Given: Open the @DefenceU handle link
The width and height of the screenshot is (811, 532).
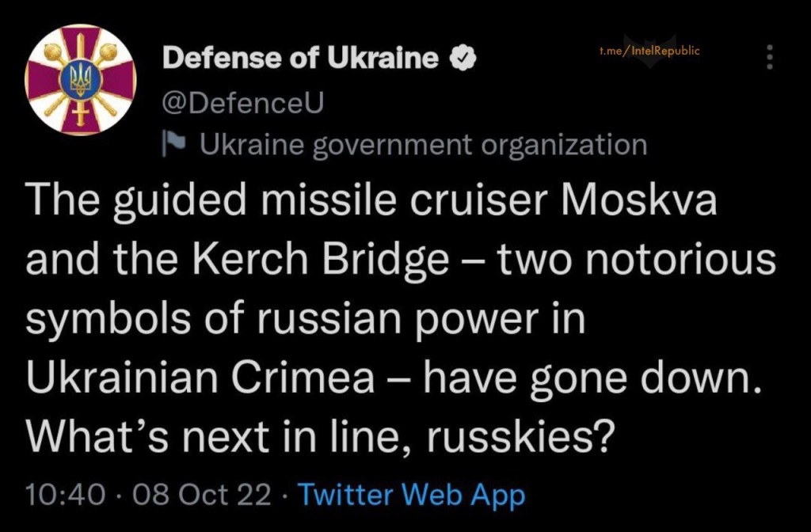Looking at the screenshot, I should (243, 103).
